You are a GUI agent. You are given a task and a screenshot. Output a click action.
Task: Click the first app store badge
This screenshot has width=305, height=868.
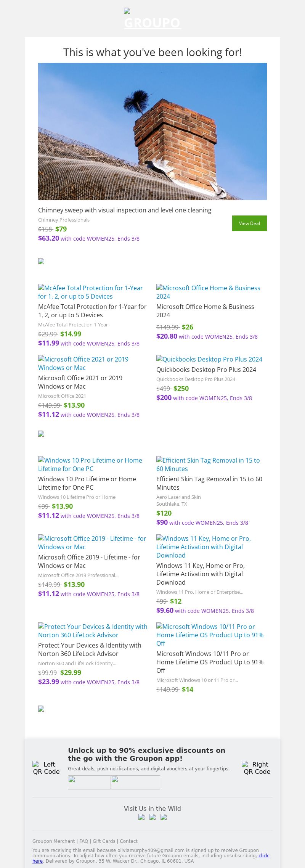(89, 782)
